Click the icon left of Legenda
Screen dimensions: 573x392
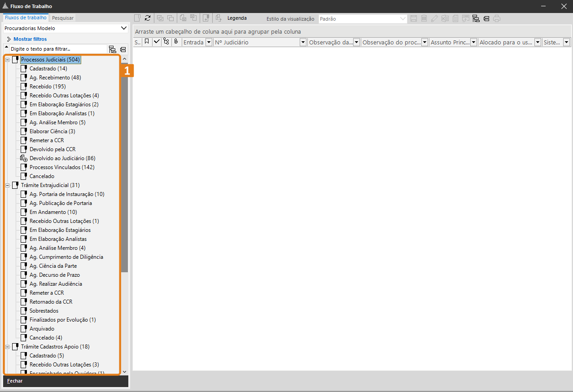(219, 18)
